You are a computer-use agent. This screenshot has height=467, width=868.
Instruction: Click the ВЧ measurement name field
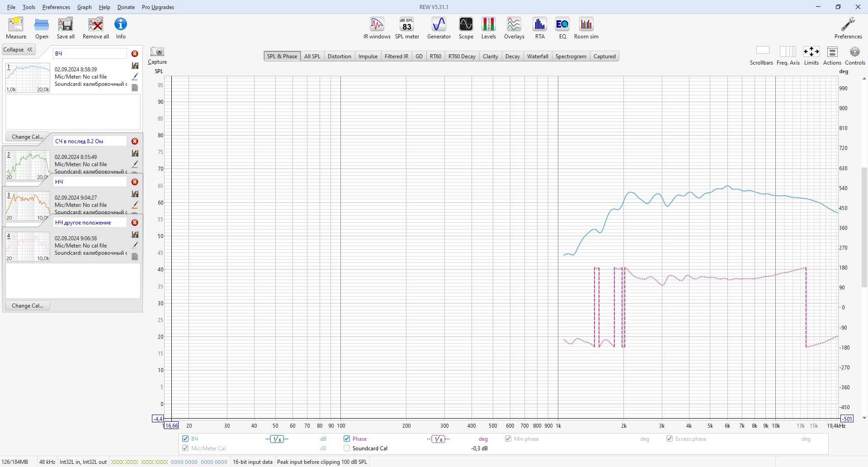pyautogui.click(x=90, y=53)
